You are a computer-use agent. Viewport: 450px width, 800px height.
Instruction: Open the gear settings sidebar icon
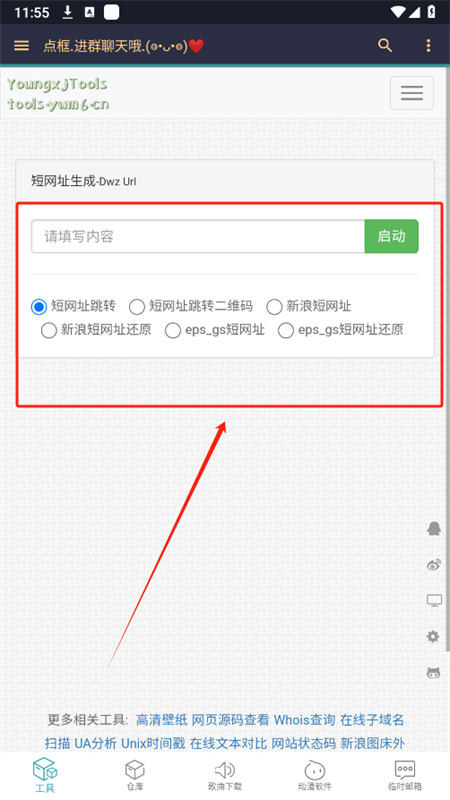[x=433, y=636]
